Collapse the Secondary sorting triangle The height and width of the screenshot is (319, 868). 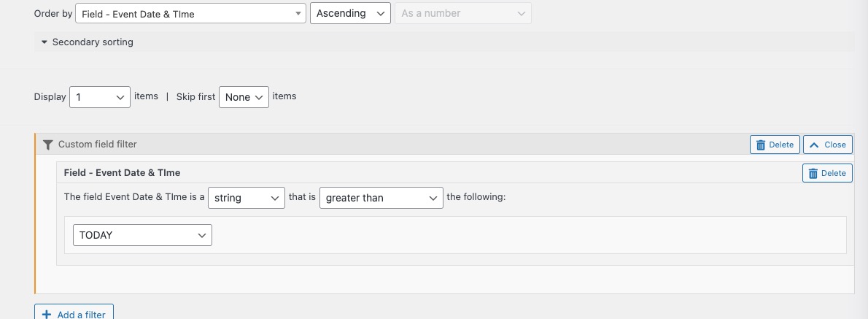pos(44,42)
